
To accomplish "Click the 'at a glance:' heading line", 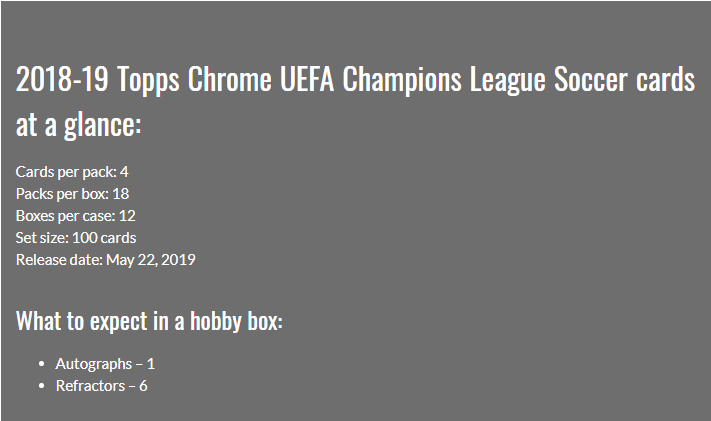I will tap(78, 125).
